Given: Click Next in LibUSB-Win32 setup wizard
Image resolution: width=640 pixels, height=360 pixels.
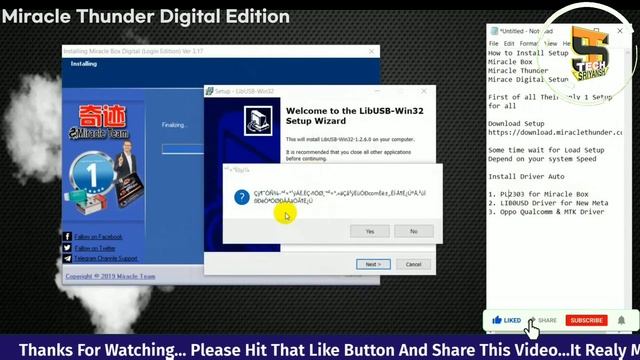Looking at the screenshot, I should (x=373, y=264).
